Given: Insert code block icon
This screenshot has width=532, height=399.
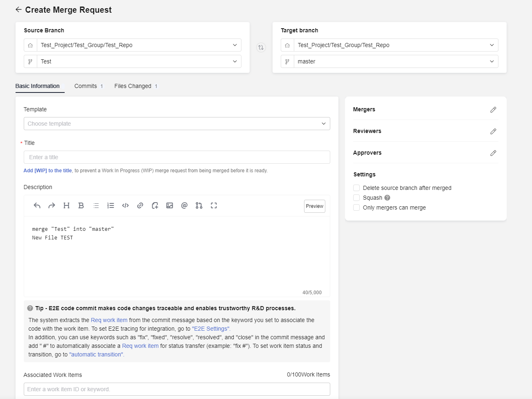Looking at the screenshot, I should (x=125, y=205).
